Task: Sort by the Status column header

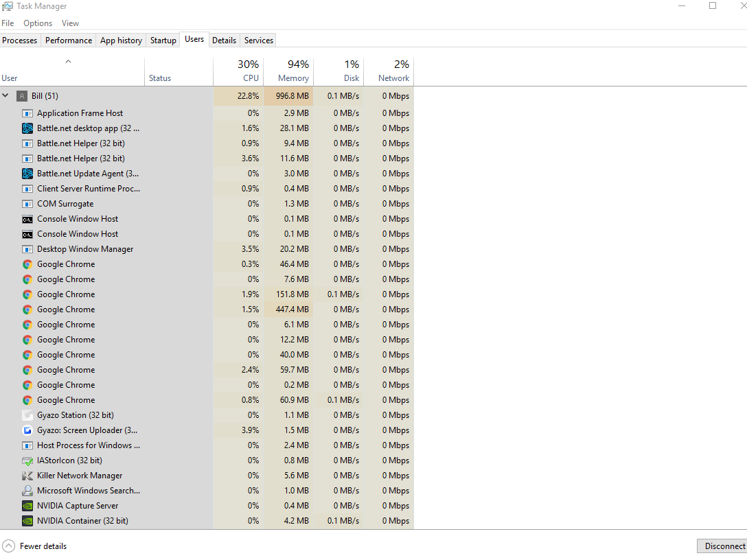Action: coord(179,71)
